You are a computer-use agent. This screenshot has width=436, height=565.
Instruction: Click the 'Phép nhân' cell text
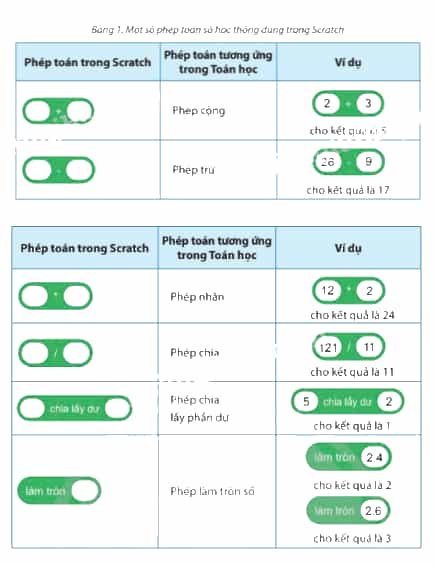pos(197,297)
